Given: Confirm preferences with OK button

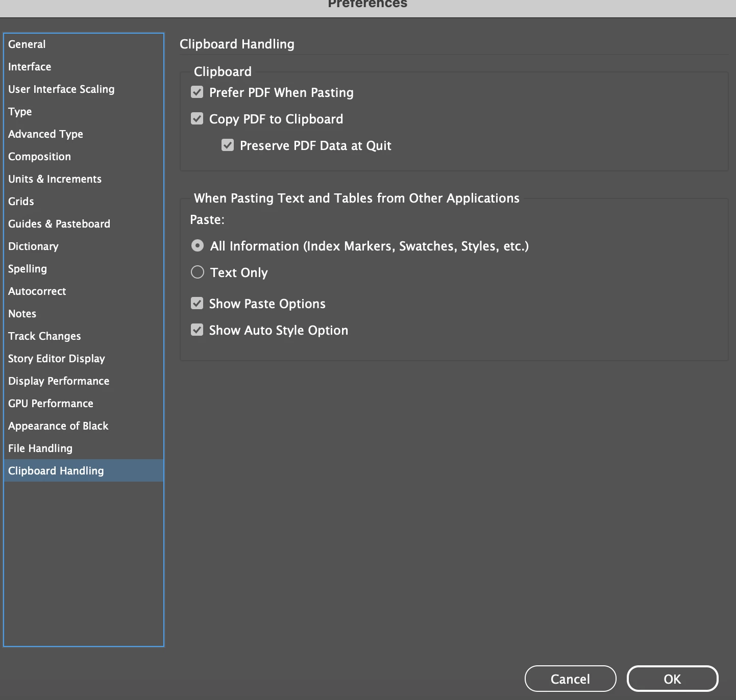Looking at the screenshot, I should point(672,679).
